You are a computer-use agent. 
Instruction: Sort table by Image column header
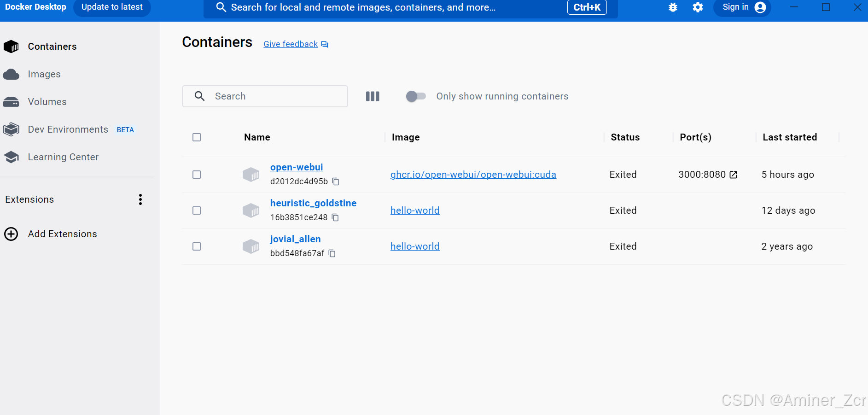tap(406, 137)
